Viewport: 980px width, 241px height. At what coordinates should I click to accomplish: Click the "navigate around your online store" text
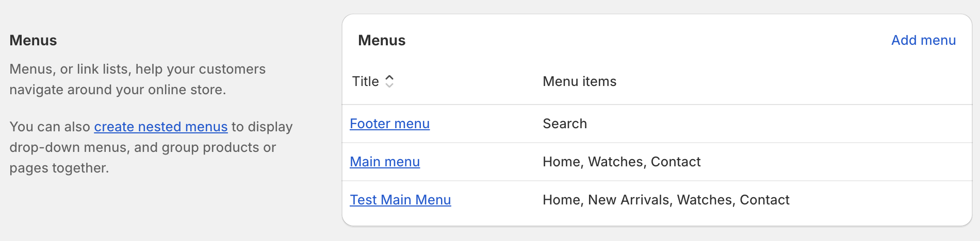tap(118, 90)
